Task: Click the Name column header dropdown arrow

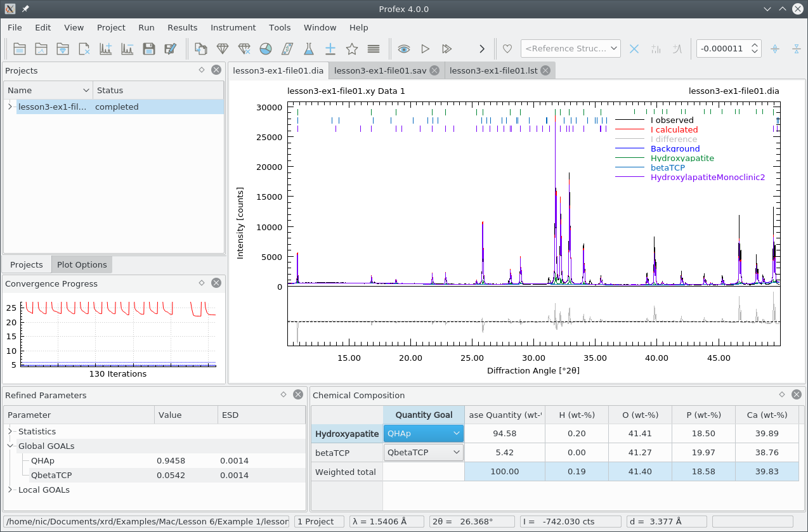Action: (x=86, y=90)
